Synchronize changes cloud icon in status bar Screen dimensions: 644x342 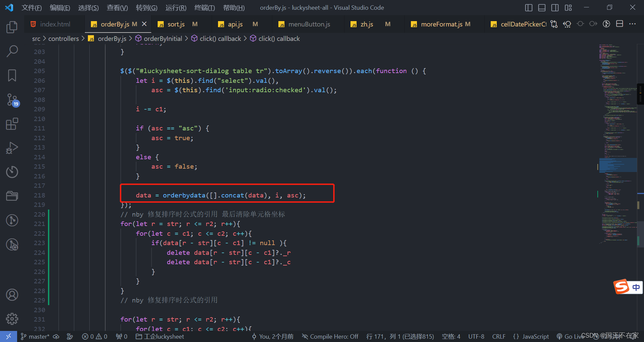click(56, 336)
